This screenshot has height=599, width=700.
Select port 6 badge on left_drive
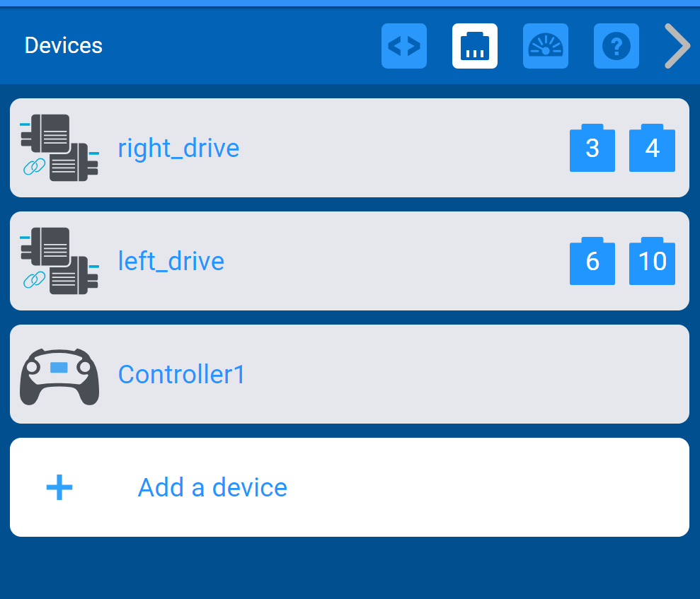coord(592,261)
